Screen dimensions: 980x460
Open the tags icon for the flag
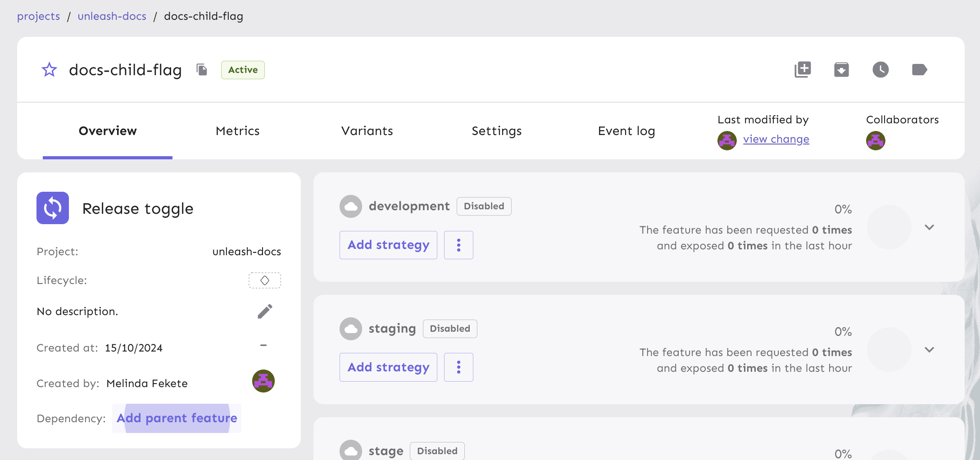click(919, 69)
